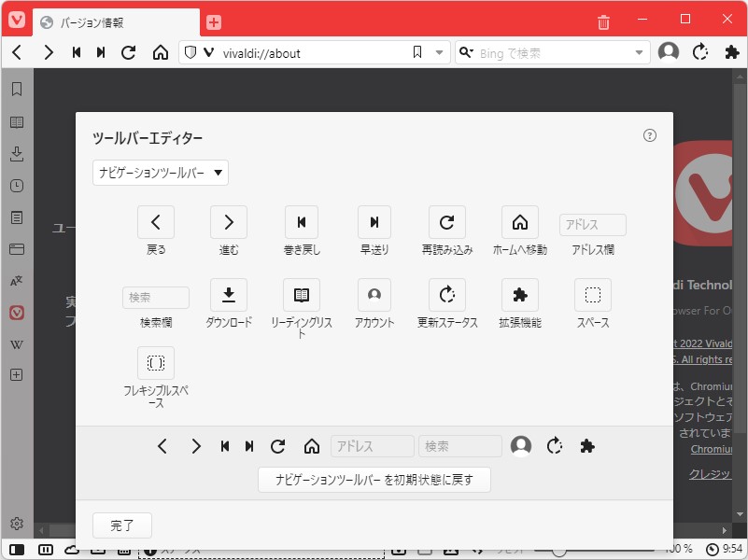Viewport: 748px width, 560px height.
Task: Click Back icon in toolbar preview strip
Action: [162, 446]
